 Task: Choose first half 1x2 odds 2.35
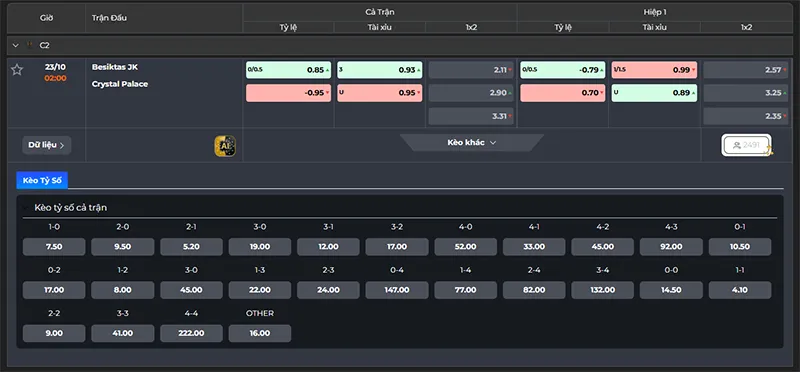(745, 116)
